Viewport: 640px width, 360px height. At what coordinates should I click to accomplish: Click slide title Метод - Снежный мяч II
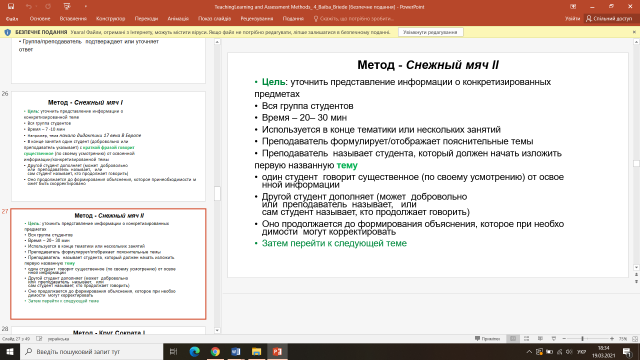[428, 65]
